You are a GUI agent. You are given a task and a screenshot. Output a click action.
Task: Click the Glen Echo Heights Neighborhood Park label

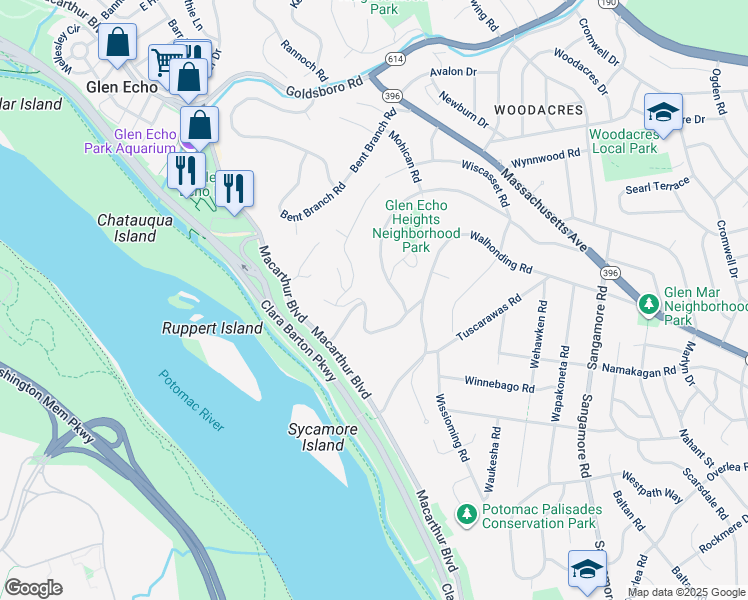[416, 226]
